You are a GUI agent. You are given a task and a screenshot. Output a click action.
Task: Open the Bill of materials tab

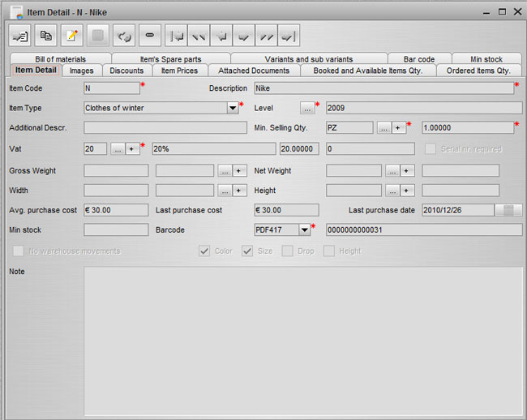tap(62, 59)
